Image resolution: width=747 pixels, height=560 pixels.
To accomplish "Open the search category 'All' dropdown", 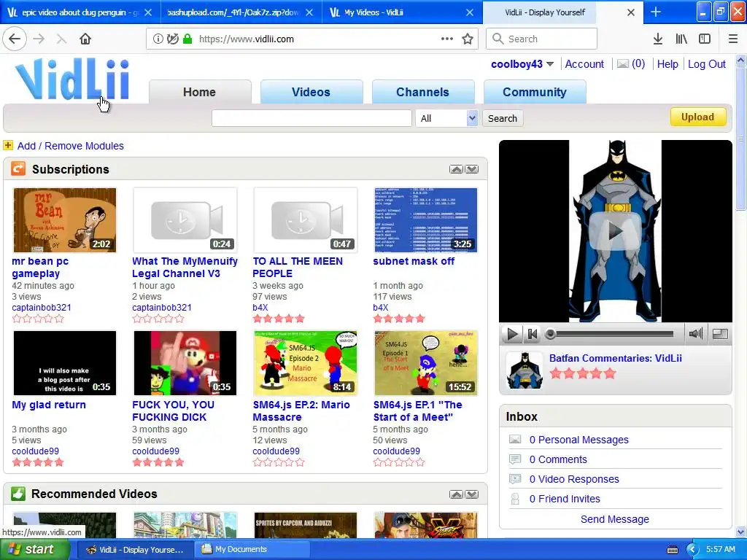I will tap(446, 118).
